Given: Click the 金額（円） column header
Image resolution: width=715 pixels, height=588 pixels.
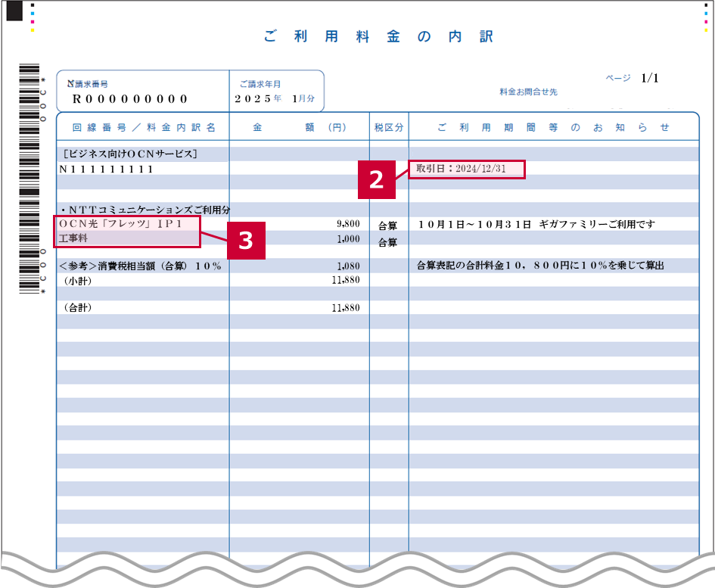Looking at the screenshot, I should pyautogui.click(x=299, y=128).
